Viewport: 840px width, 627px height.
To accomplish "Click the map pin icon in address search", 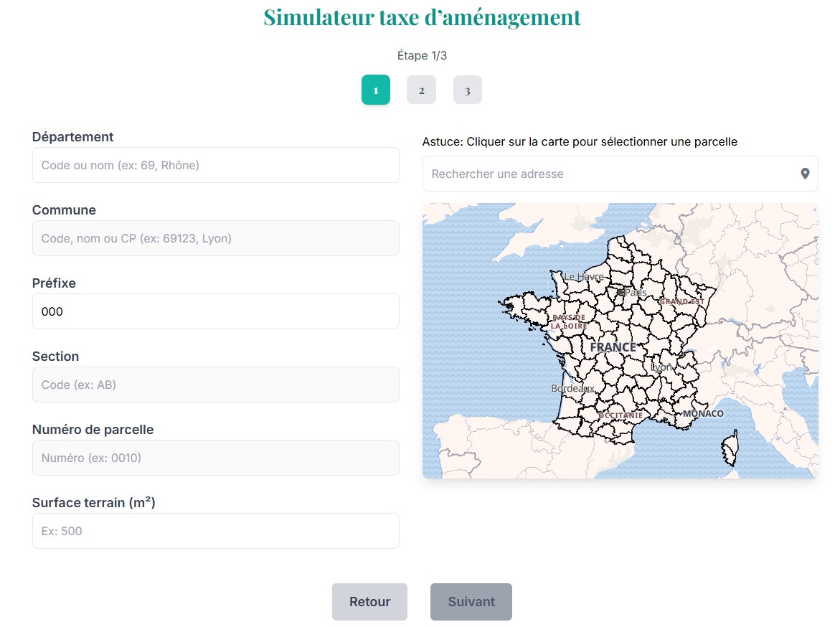I will point(805,174).
